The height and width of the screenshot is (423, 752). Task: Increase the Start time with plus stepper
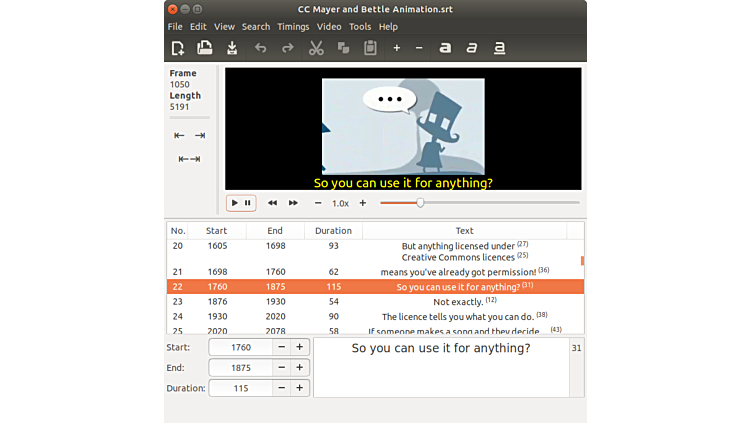coord(299,347)
